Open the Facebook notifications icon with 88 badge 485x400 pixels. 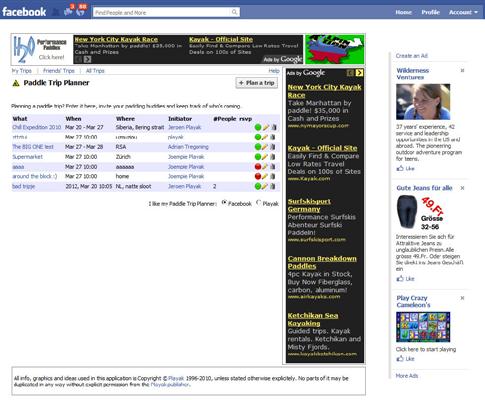(x=81, y=11)
